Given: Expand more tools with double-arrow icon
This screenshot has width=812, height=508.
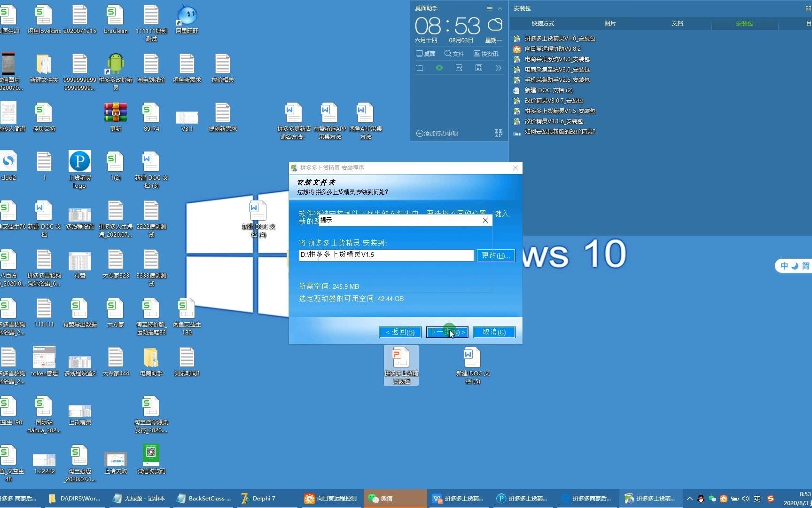Looking at the screenshot, I should point(499,68).
